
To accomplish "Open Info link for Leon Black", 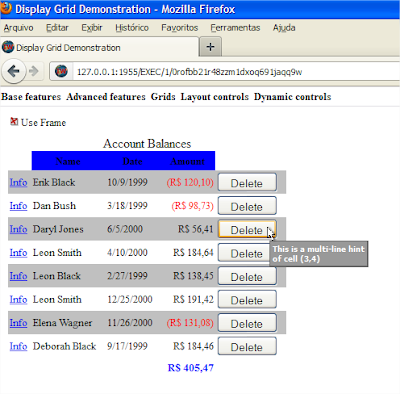I will point(18,276).
